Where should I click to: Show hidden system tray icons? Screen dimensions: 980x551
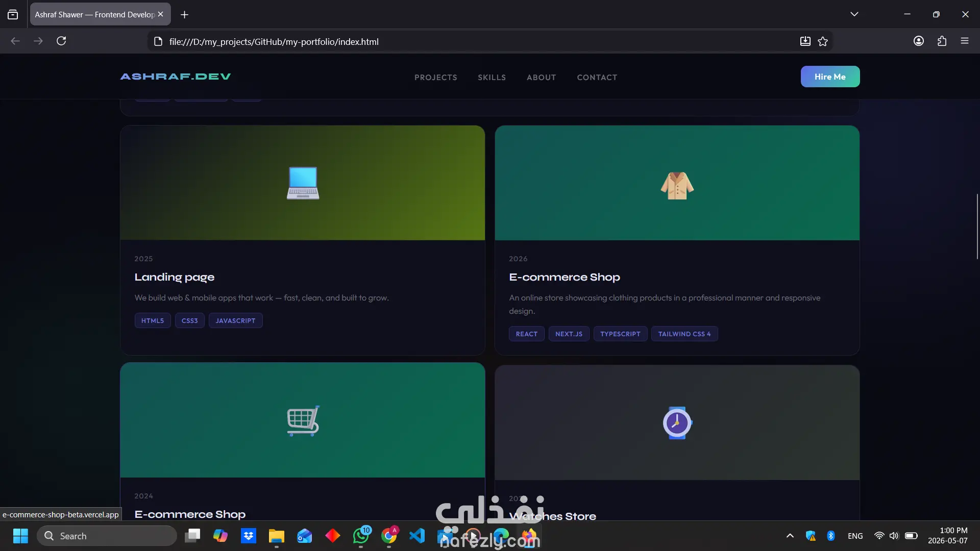tap(790, 536)
